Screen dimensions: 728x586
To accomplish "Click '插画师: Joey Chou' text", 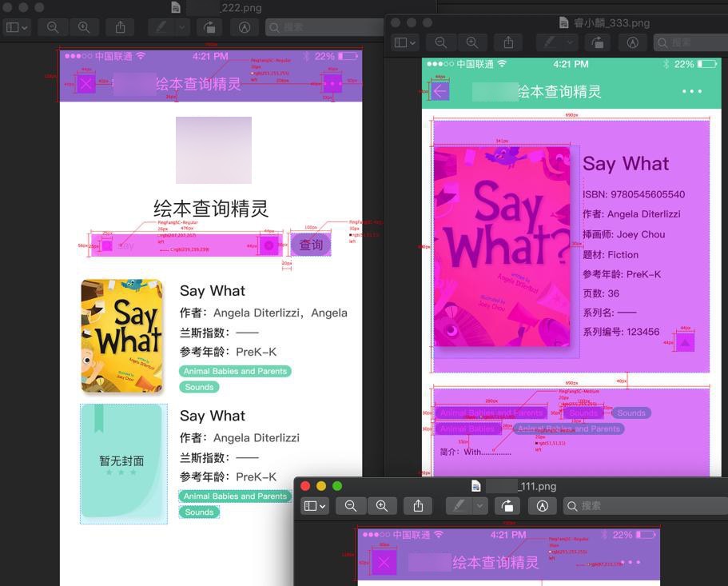I will tap(623, 234).
